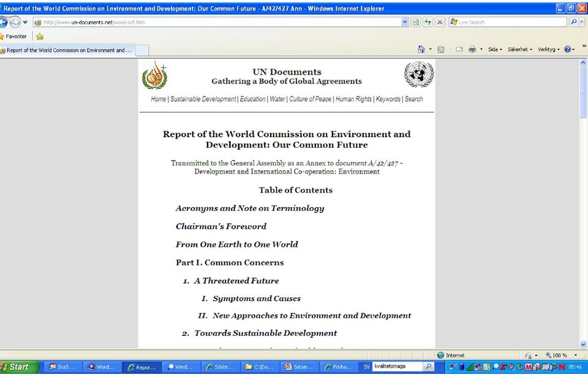This screenshot has height=377, width=588.
Task: Print the page with the printer icon
Action: tap(472, 49)
